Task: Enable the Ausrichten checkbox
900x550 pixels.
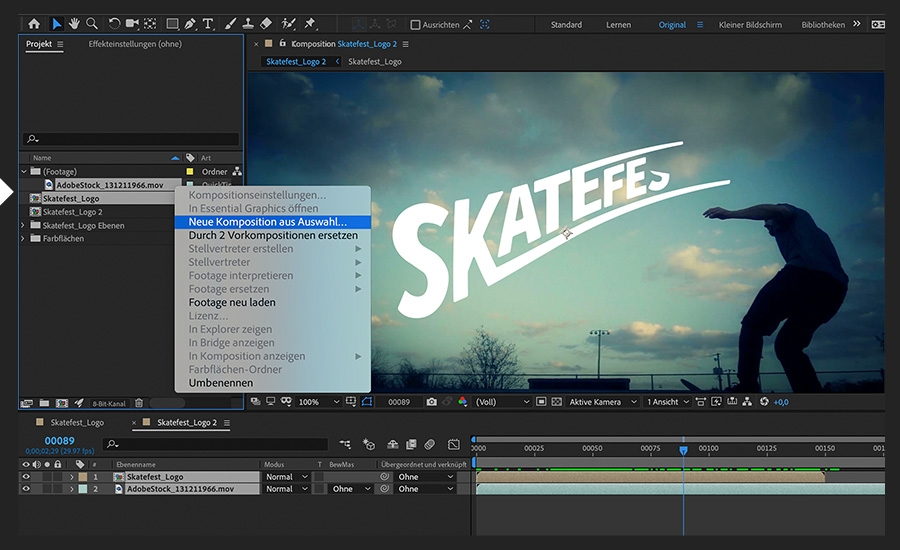Action: 416,25
